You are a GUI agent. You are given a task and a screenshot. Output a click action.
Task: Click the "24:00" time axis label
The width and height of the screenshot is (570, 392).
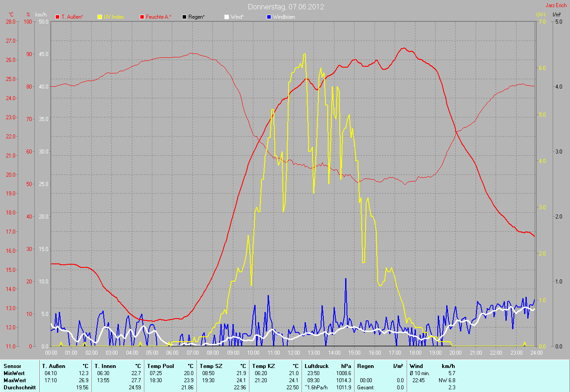point(536,353)
